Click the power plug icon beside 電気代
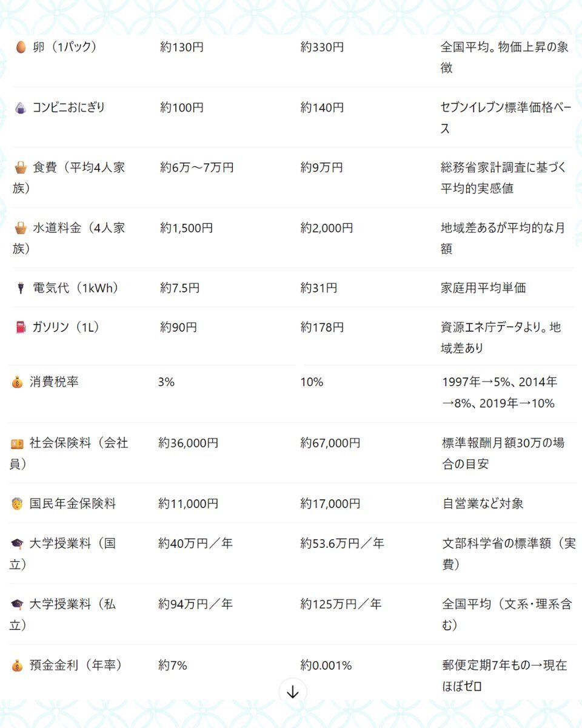Image resolution: width=582 pixels, height=728 pixels. tap(21, 288)
